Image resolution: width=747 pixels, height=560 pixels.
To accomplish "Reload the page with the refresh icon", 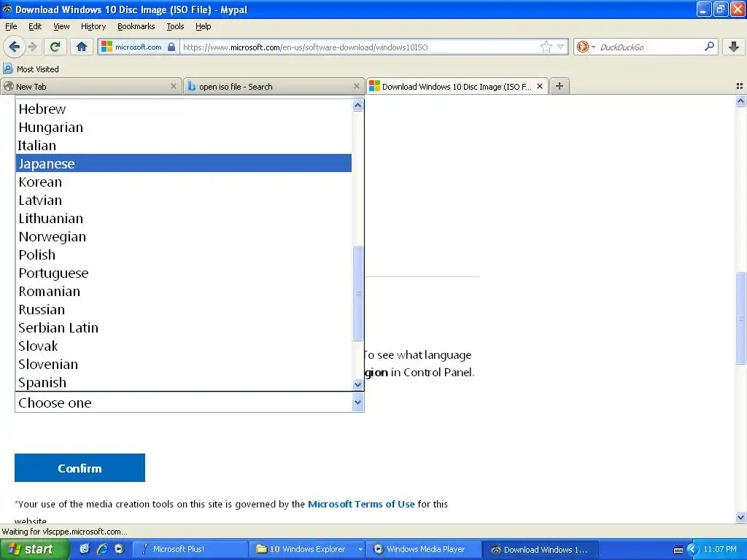I will (55, 47).
